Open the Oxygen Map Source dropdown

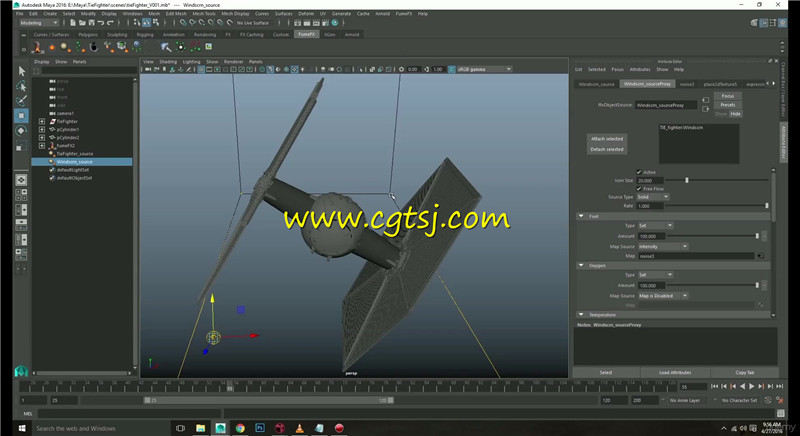(x=663, y=296)
